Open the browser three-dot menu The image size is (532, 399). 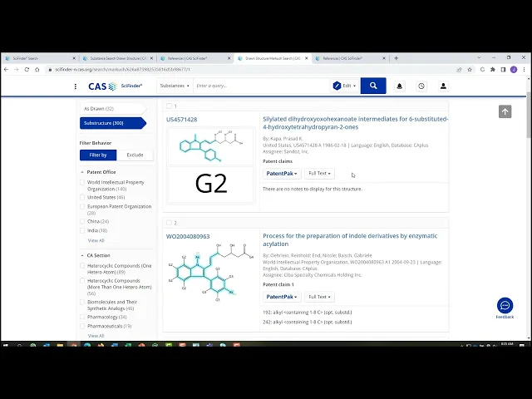[525, 70]
